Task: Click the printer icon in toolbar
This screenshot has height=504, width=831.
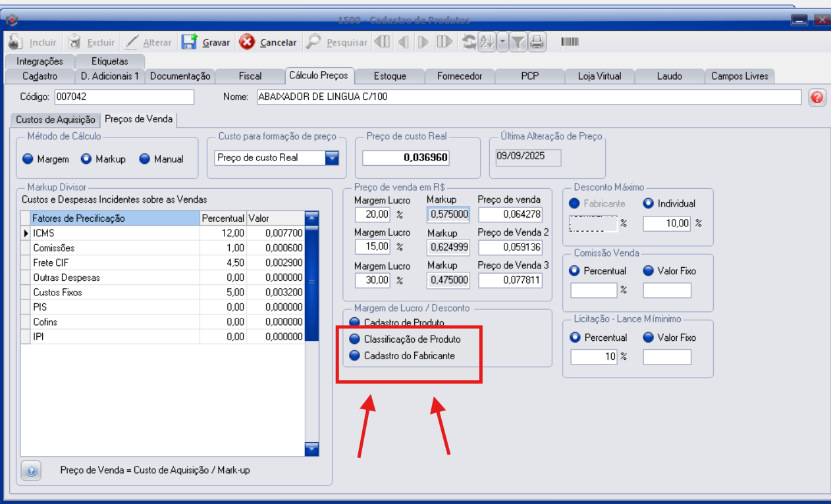Action: (x=537, y=42)
